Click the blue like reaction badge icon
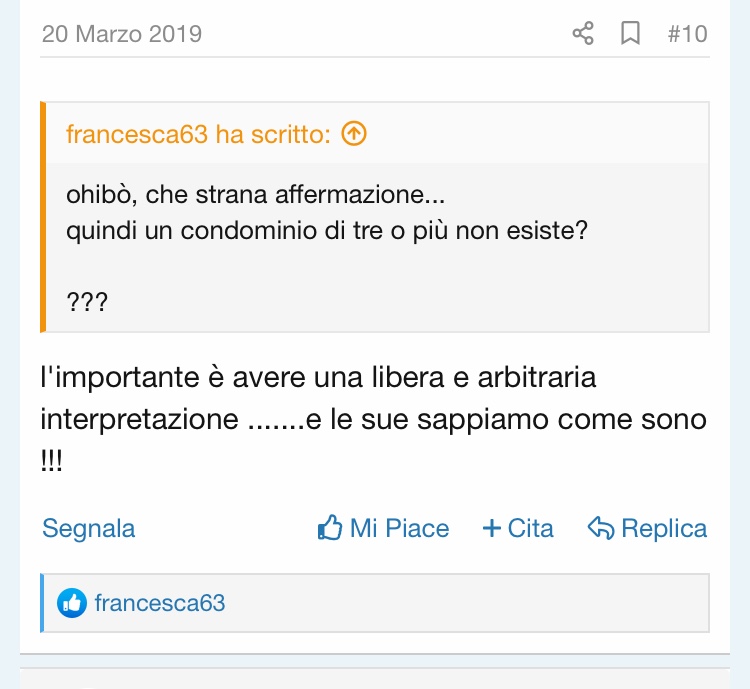This screenshot has height=689, width=750. [72, 603]
